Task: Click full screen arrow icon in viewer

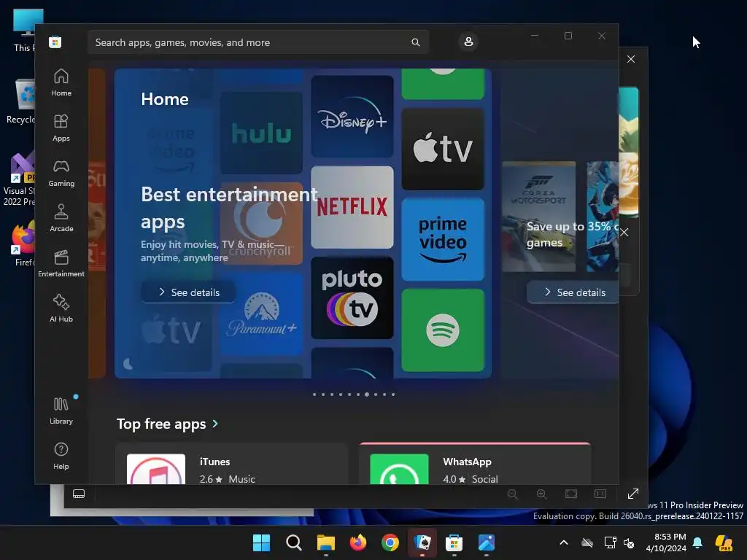Action: 632,494
